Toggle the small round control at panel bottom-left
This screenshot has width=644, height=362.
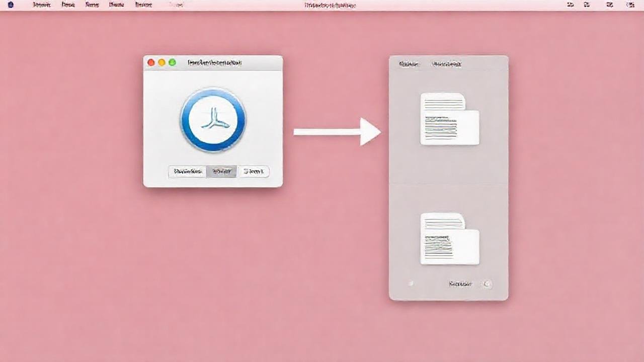[410, 284]
